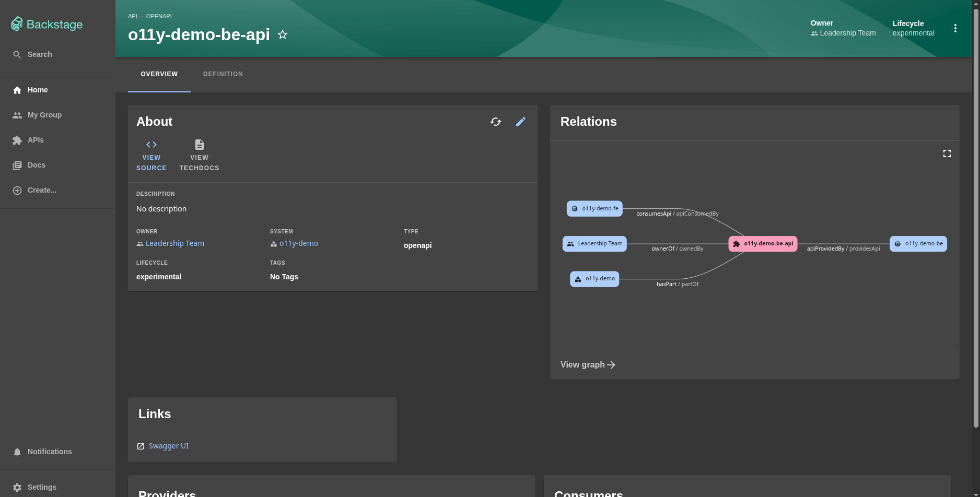This screenshot has height=497, width=980.
Task: Click the Relations card heading
Action: [589, 122]
